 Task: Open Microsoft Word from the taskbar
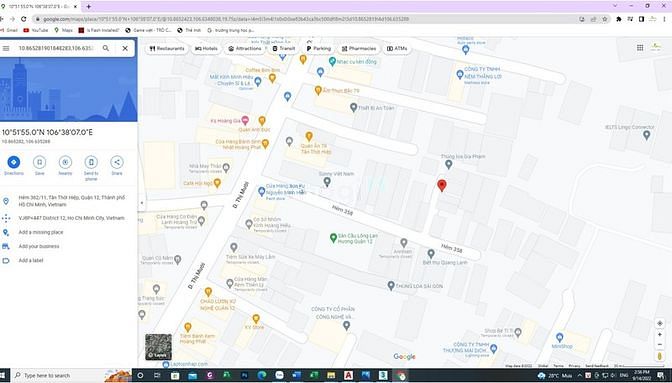297,375
